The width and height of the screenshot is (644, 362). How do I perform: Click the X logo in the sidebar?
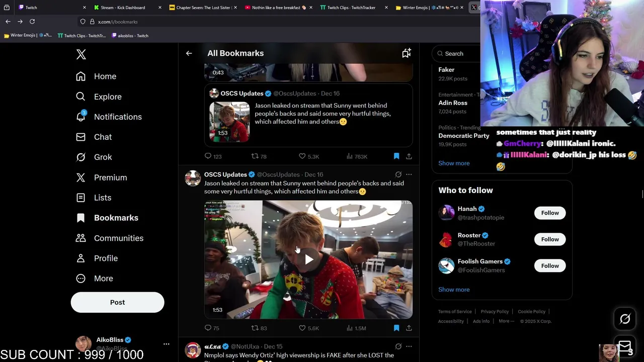pyautogui.click(x=81, y=54)
